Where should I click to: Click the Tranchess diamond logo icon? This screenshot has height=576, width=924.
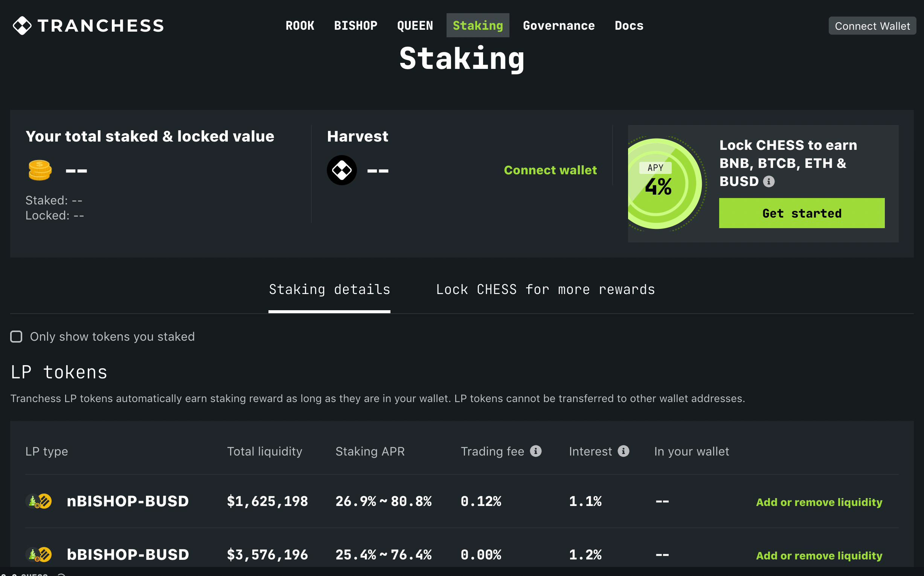22,26
